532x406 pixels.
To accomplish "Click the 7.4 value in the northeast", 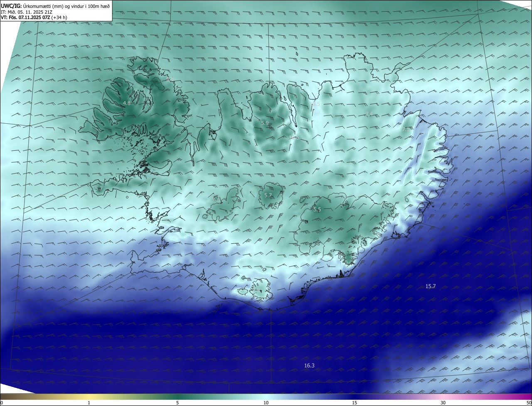I will click(369, 114).
